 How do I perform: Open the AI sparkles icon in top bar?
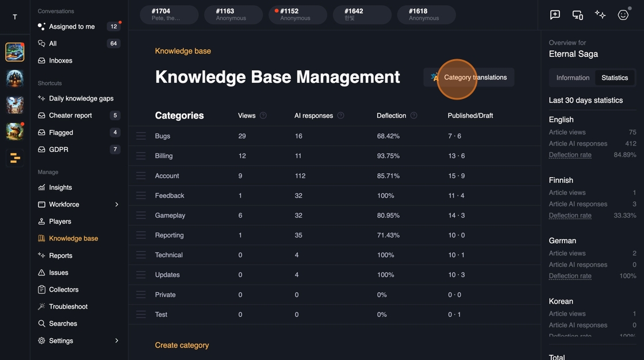tap(600, 15)
